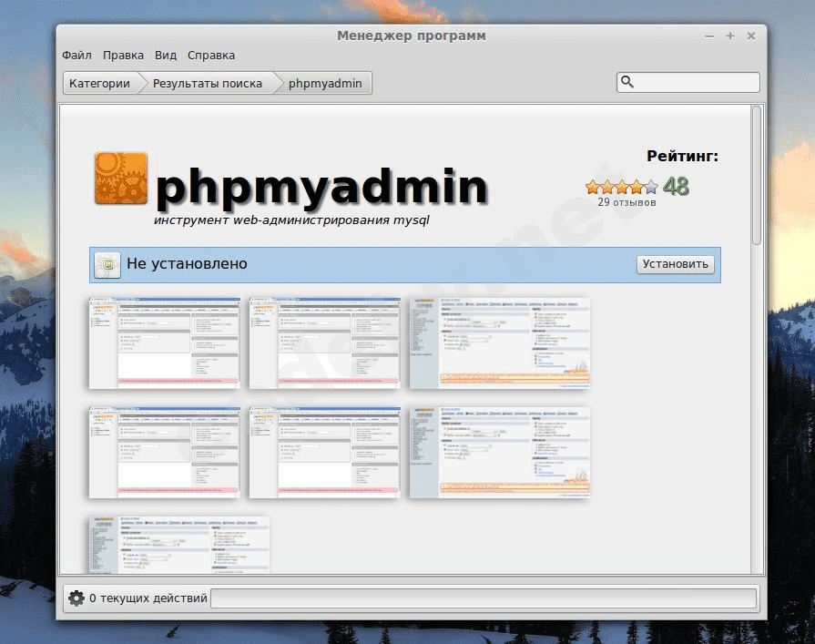The image size is (815, 644).
Task: Click the magnifier icon in search box
Action: [x=627, y=83]
